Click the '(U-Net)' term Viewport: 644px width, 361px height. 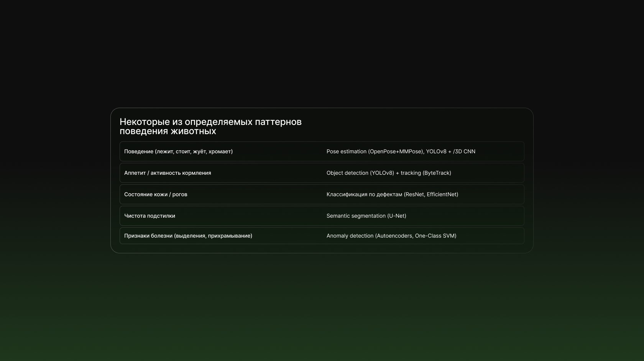[397, 216]
